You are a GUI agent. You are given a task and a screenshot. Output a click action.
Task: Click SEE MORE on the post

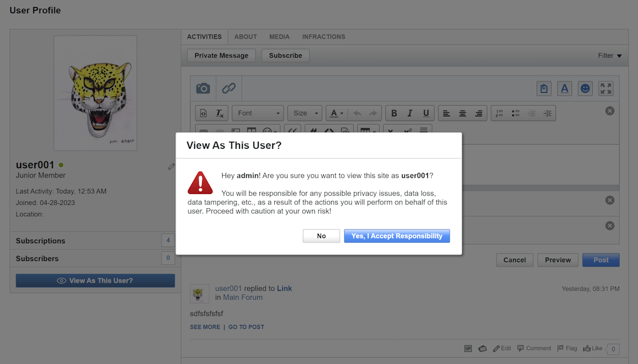[205, 327]
